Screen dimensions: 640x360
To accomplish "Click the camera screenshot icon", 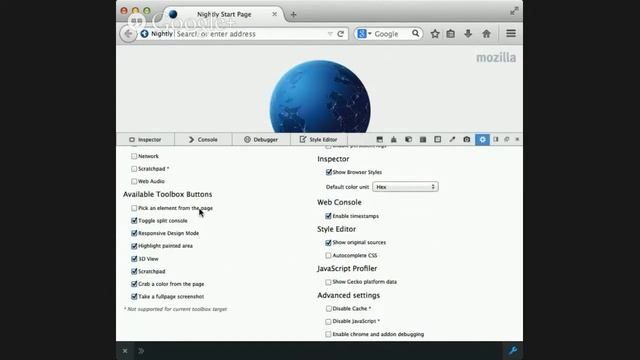I will click(x=467, y=140).
